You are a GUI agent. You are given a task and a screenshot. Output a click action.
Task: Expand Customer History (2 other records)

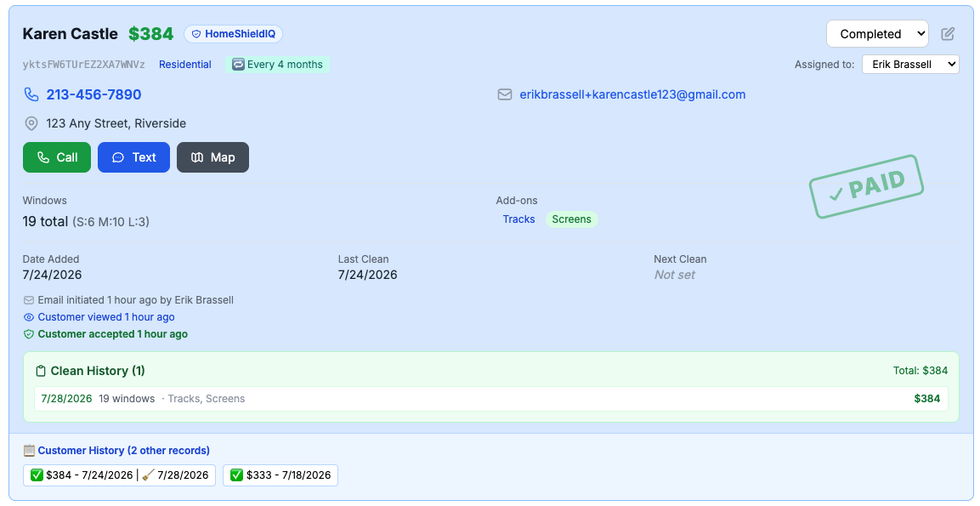click(x=124, y=451)
